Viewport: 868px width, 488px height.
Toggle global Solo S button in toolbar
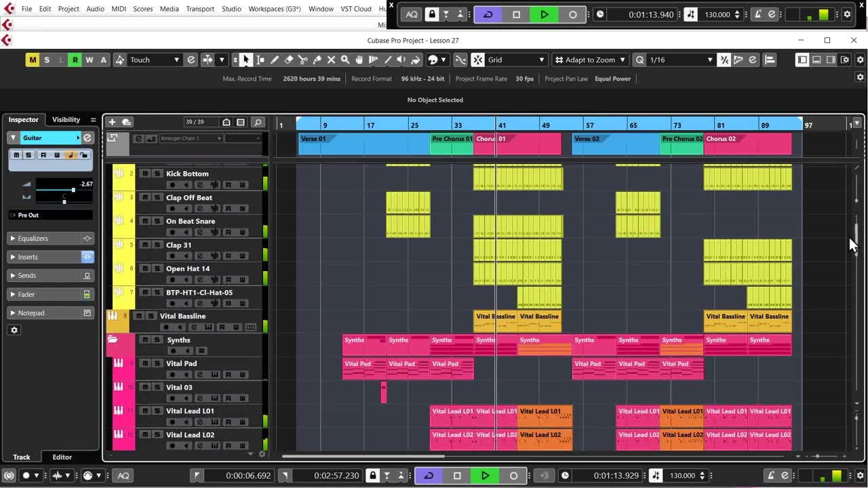point(47,60)
